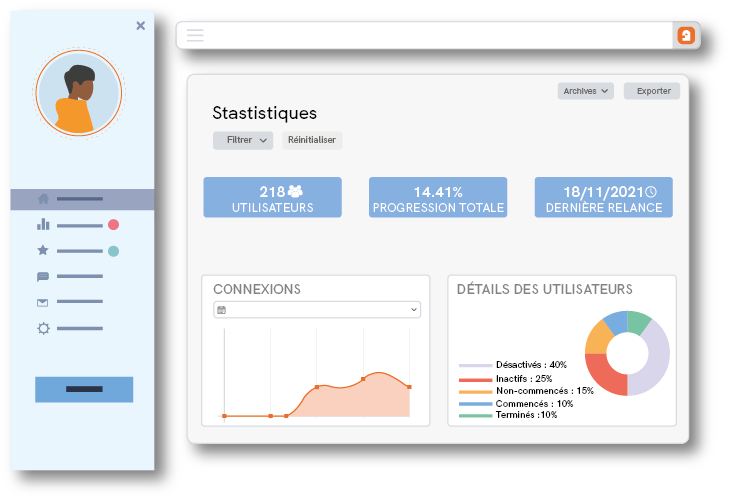Close the sidebar with the X icon
Screen dimensions: 731x500
pyautogui.click(x=140, y=26)
